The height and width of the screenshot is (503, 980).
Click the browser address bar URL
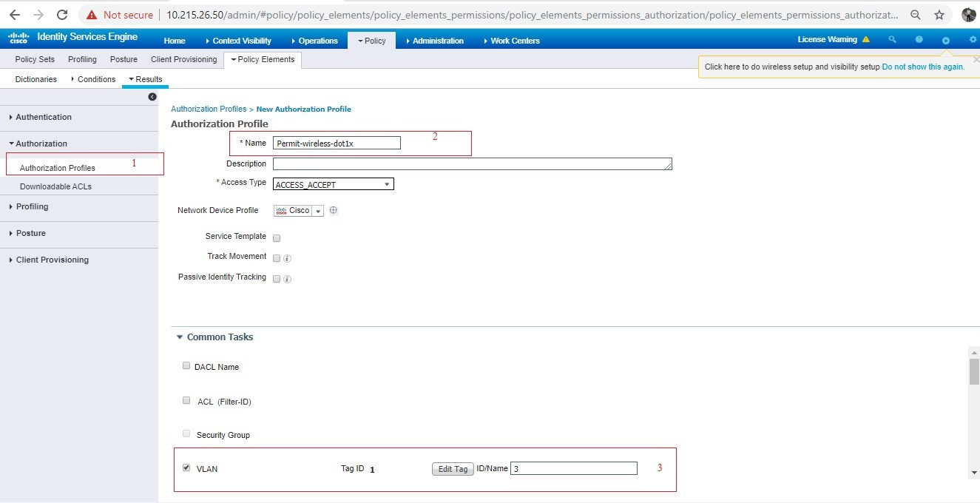coord(533,15)
